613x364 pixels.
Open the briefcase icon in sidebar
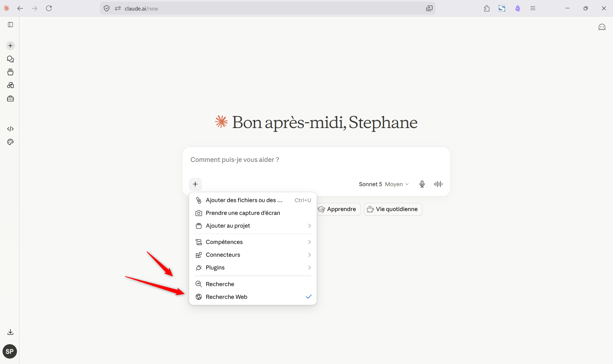click(10, 99)
